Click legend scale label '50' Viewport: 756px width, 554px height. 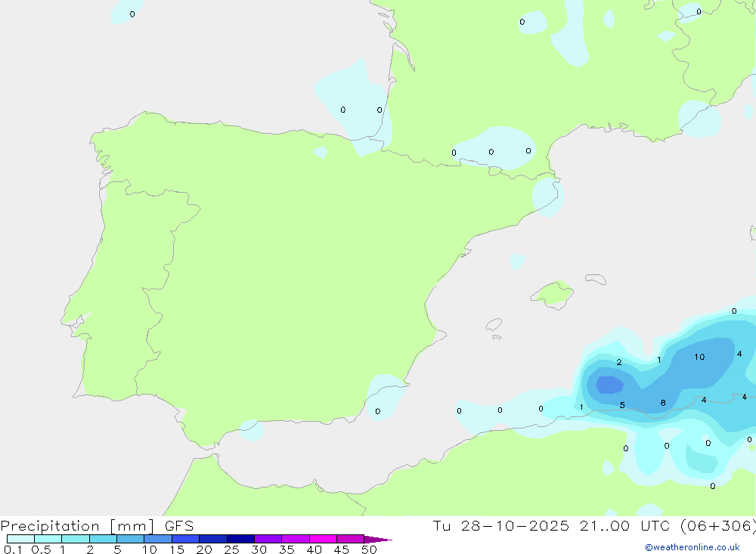click(x=369, y=549)
